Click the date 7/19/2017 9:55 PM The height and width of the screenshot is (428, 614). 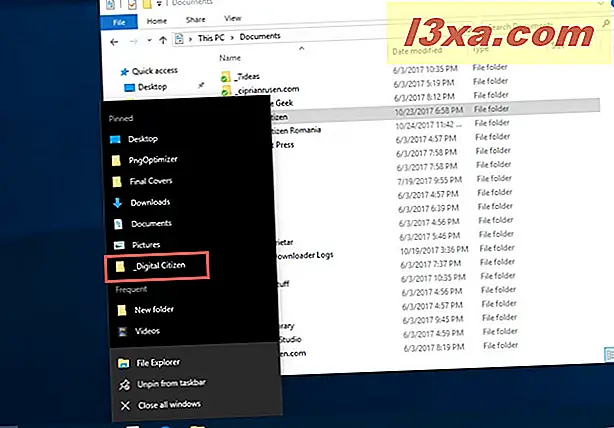click(430, 181)
